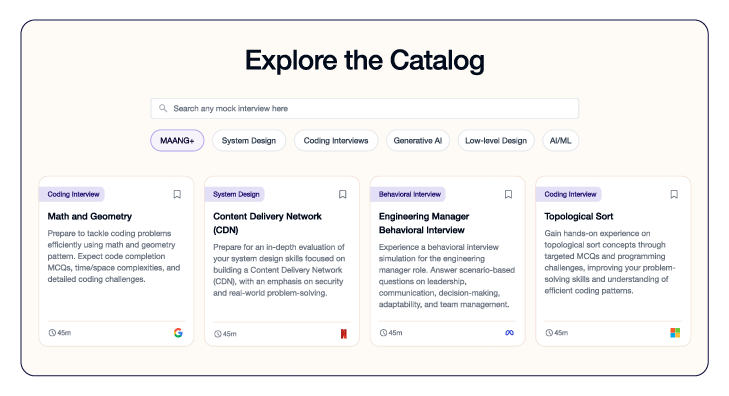The image size is (729, 396).
Task: Click Engineering Manager card description text
Action: pos(447,276)
